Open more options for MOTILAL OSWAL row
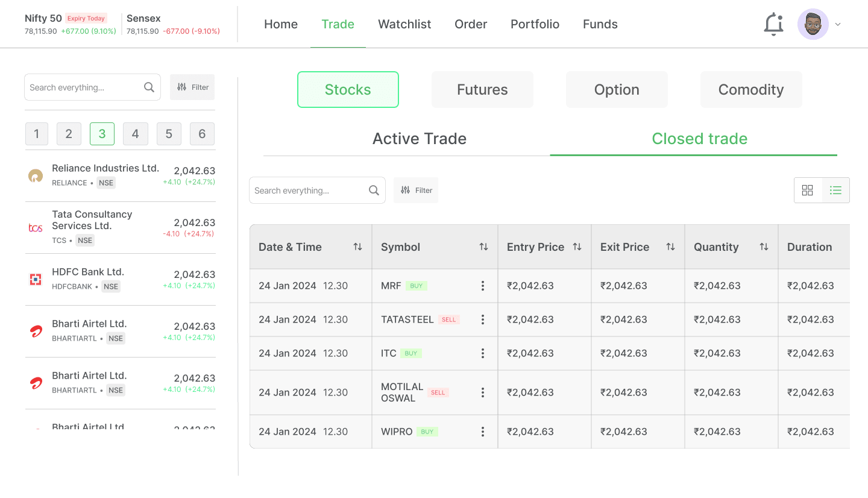 click(483, 392)
